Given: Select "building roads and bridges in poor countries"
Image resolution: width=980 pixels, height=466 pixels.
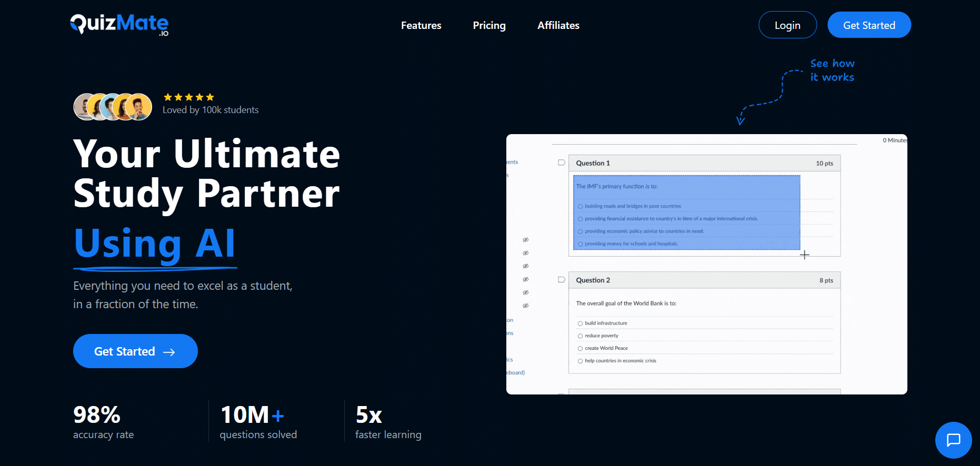Looking at the screenshot, I should pyautogui.click(x=580, y=206).
